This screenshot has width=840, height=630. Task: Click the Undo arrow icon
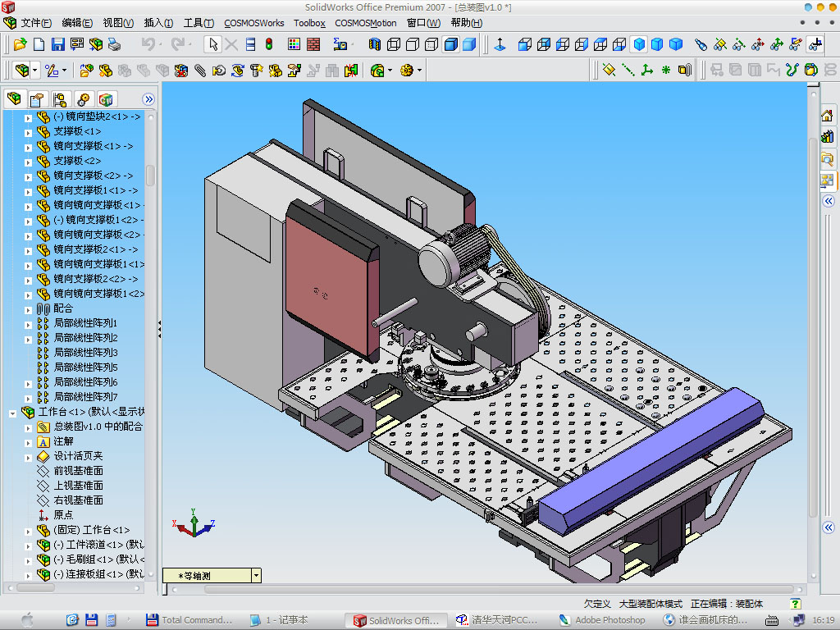point(148,44)
